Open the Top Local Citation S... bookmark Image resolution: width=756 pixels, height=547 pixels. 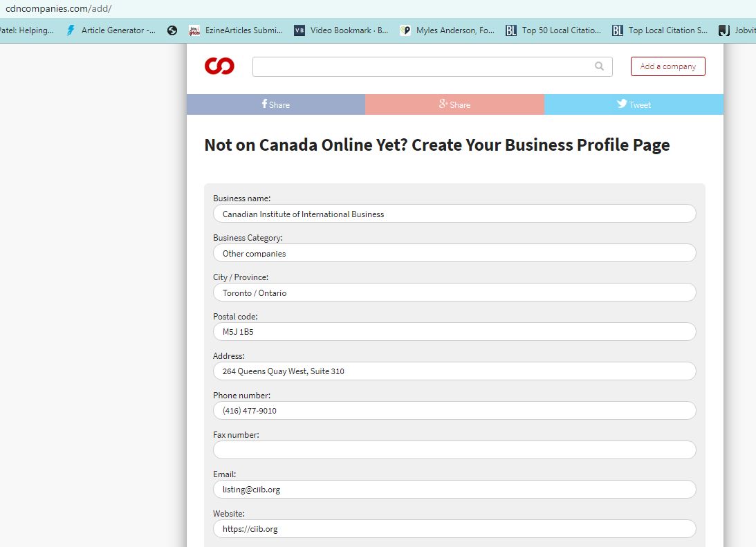pyautogui.click(x=660, y=30)
